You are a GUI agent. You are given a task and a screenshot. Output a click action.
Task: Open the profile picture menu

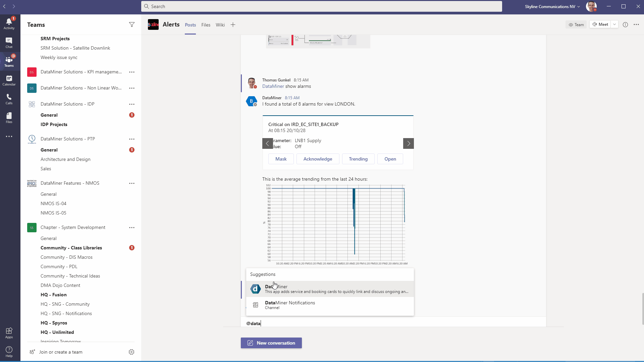point(591,6)
